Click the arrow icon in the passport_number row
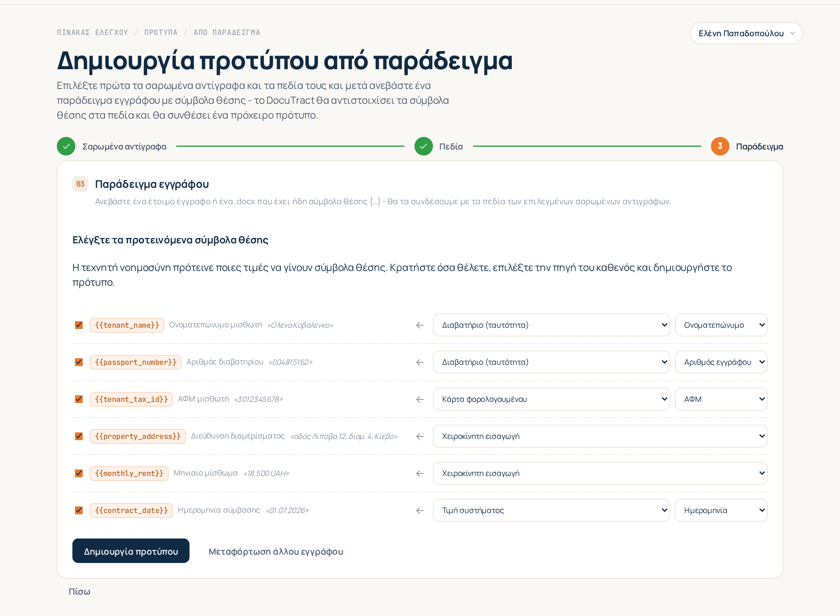Screen dimensions: 840x616 click(420, 362)
